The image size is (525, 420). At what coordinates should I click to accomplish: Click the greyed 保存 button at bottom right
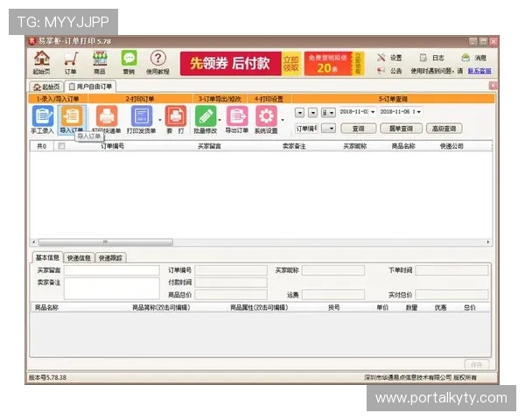click(x=477, y=364)
